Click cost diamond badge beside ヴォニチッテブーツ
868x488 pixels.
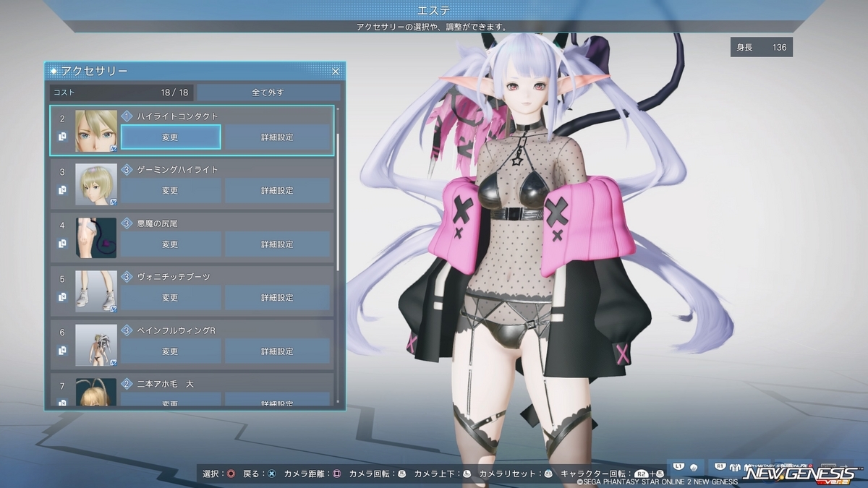tap(127, 276)
